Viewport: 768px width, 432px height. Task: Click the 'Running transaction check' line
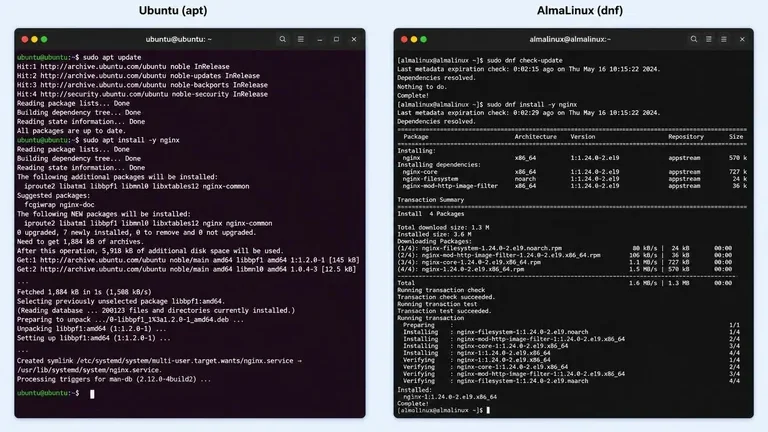[441, 290]
